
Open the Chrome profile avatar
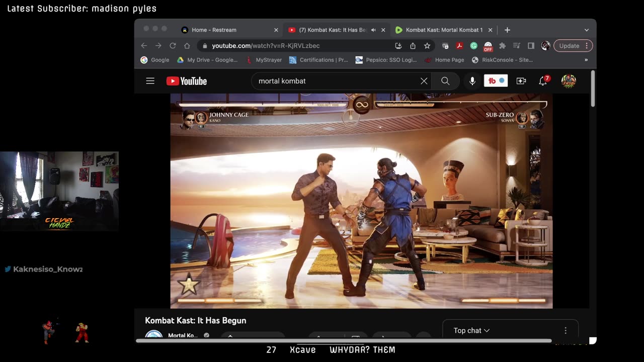(x=545, y=46)
